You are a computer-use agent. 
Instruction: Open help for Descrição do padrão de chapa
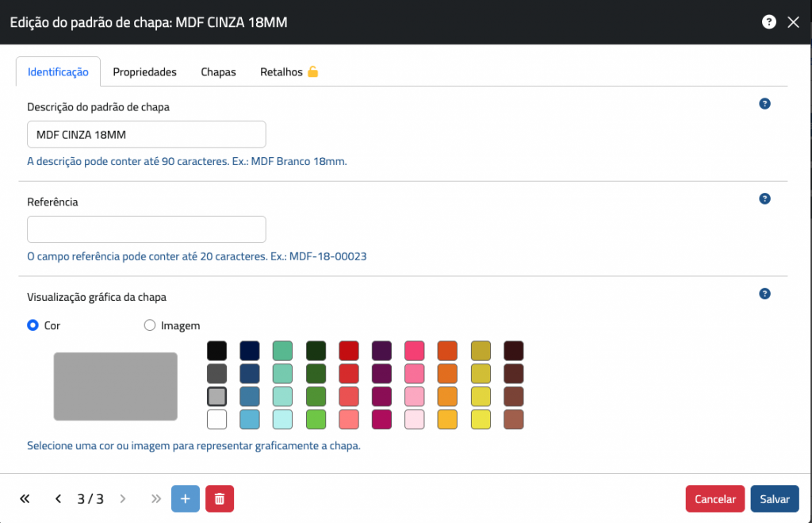764,104
